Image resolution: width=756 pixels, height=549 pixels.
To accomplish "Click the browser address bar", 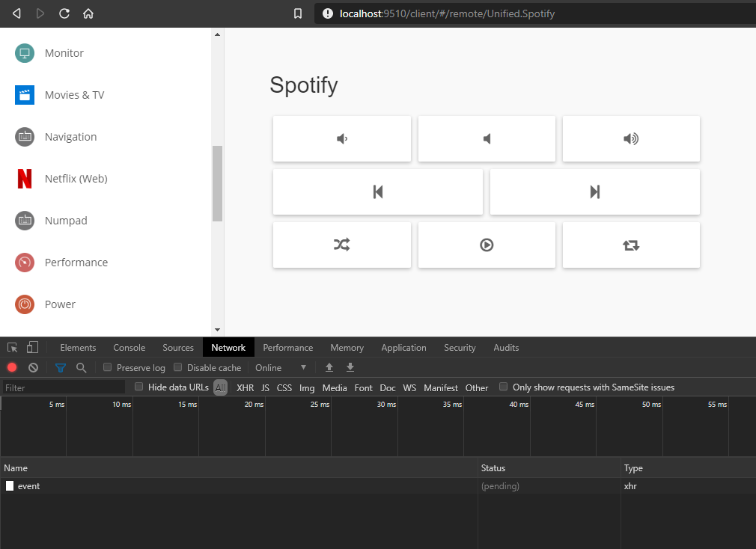I will pos(535,13).
